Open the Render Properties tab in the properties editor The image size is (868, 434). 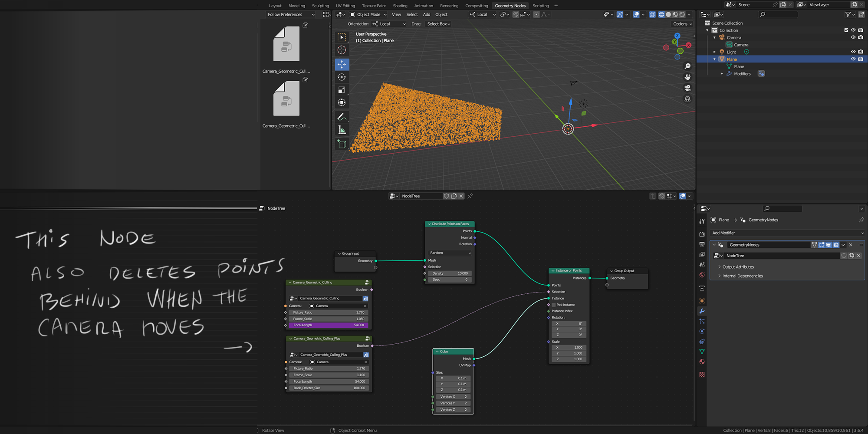pos(702,234)
